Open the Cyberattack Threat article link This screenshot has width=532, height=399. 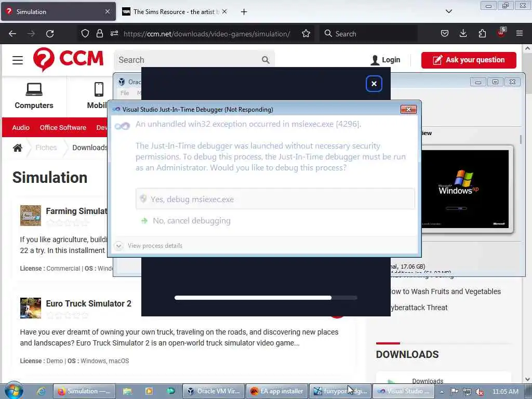click(x=419, y=308)
